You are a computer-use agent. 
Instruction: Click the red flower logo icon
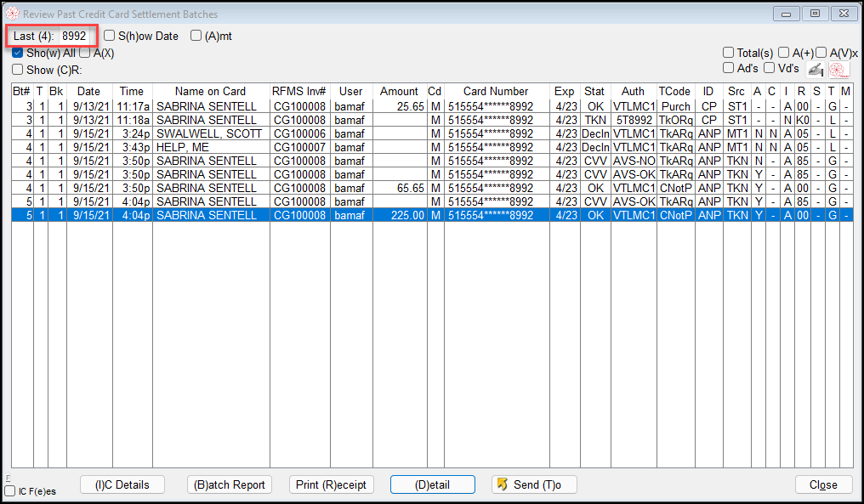click(x=838, y=69)
